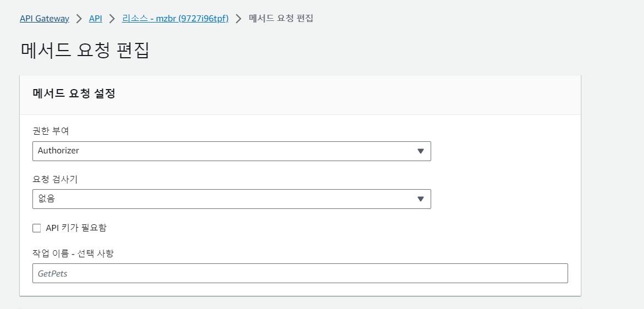Screen dimensions: 644x309
Task: Click the API Gateway breadcrumb link
Action: pos(44,18)
